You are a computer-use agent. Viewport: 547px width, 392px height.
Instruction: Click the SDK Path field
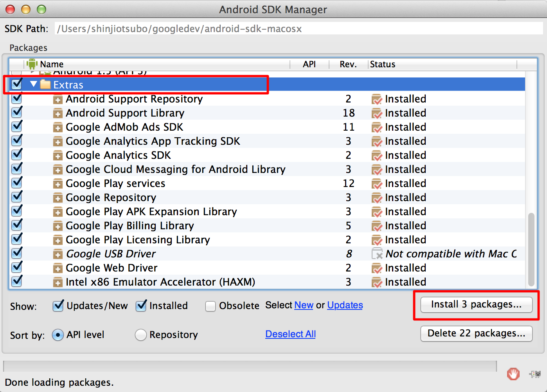pos(299,29)
